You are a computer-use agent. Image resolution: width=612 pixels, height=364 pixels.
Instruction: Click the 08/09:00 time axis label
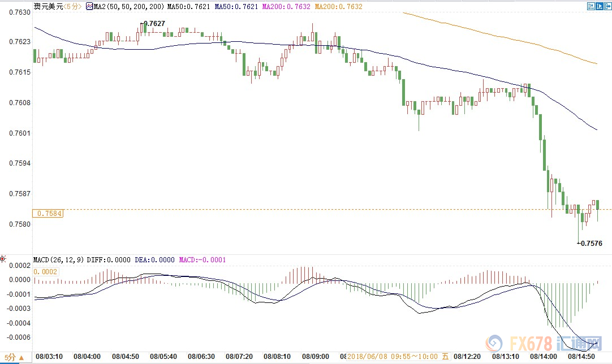click(316, 357)
